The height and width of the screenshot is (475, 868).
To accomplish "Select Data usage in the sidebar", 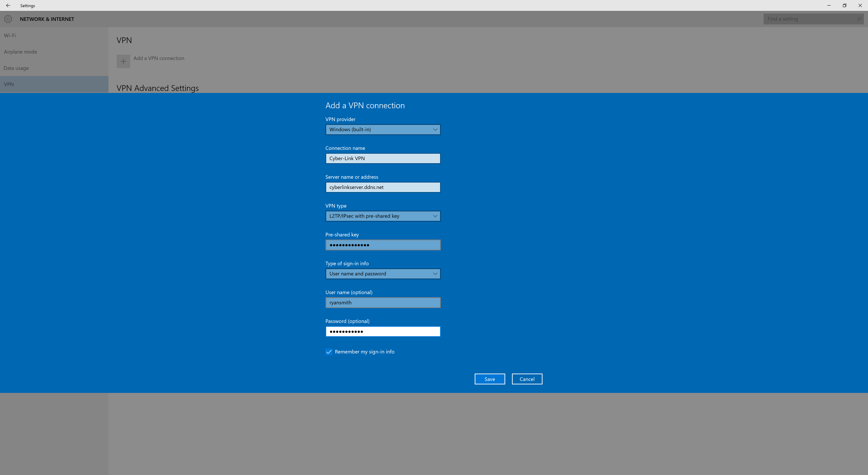I will 54,68.
